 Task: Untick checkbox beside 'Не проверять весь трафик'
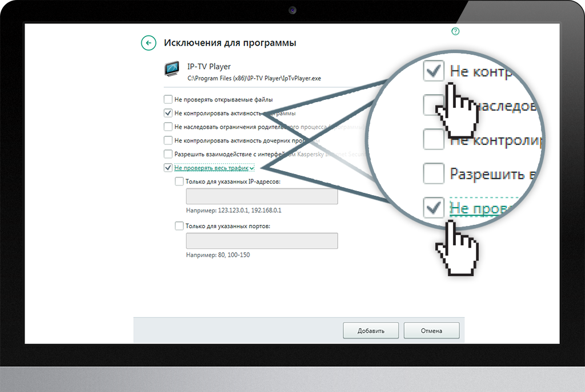168,168
